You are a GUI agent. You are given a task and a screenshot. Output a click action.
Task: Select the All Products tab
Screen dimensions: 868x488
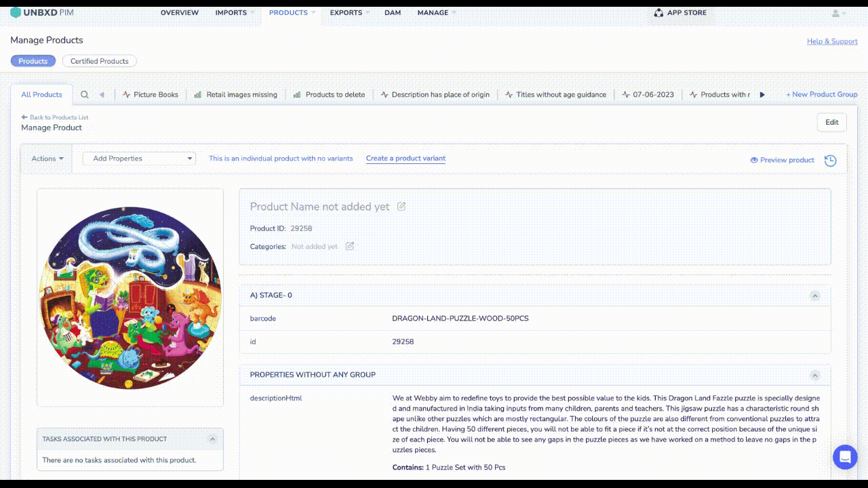click(x=41, y=95)
